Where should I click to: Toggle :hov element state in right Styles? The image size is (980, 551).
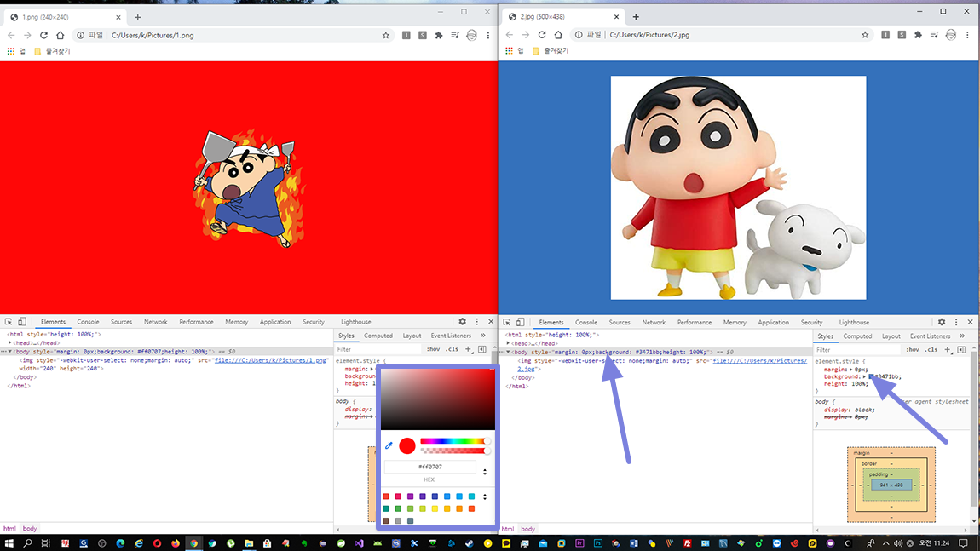[913, 350]
